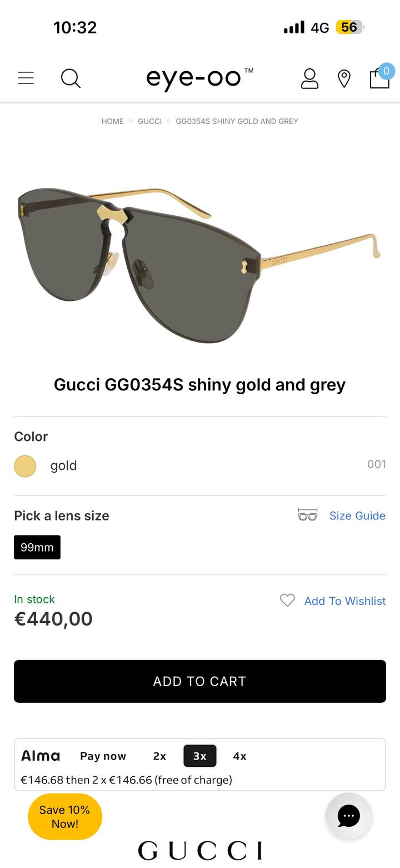Open the shopping cart icon
The height and width of the screenshot is (868, 400).
point(380,77)
